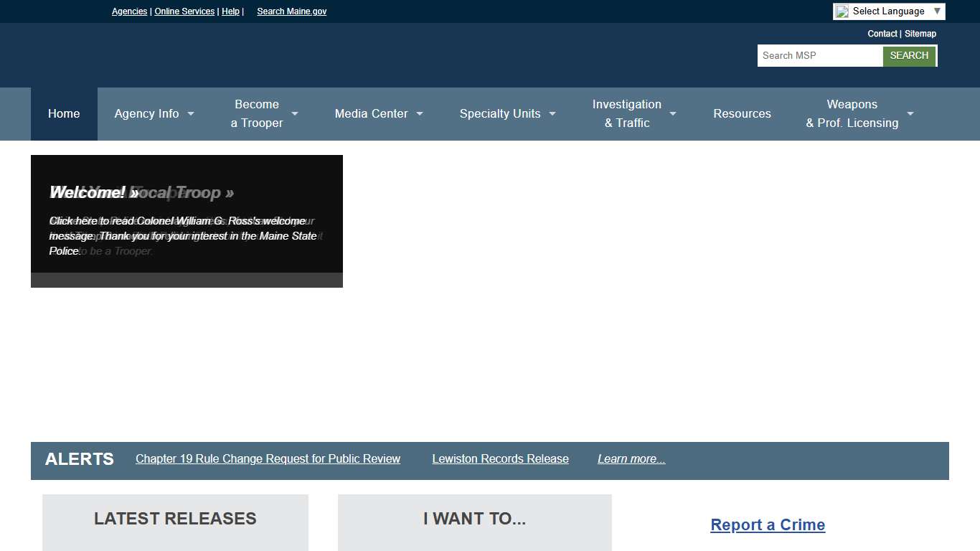Open the Contact link
The image size is (980, 551).
[x=882, y=34]
